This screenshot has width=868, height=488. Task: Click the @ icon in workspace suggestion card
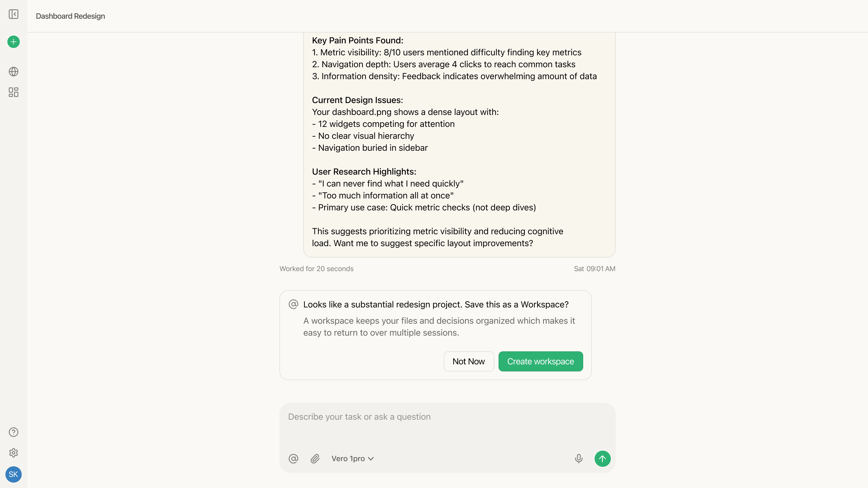click(x=293, y=304)
